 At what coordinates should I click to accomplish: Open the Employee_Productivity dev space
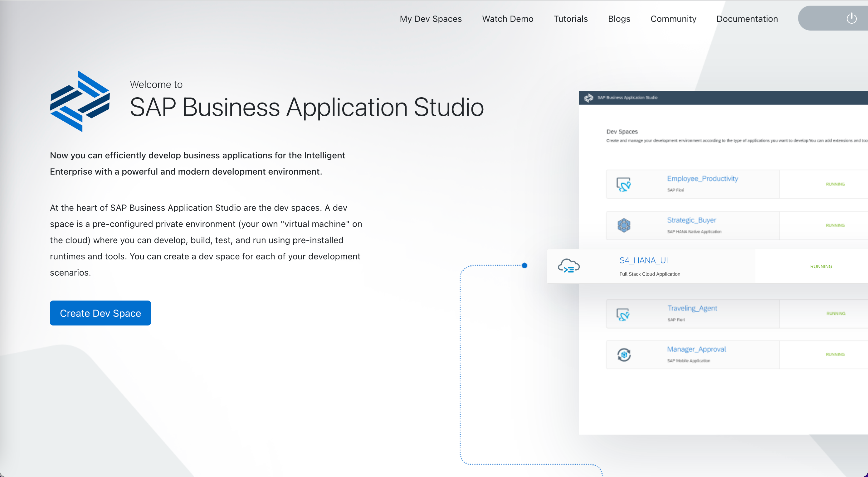703,178
